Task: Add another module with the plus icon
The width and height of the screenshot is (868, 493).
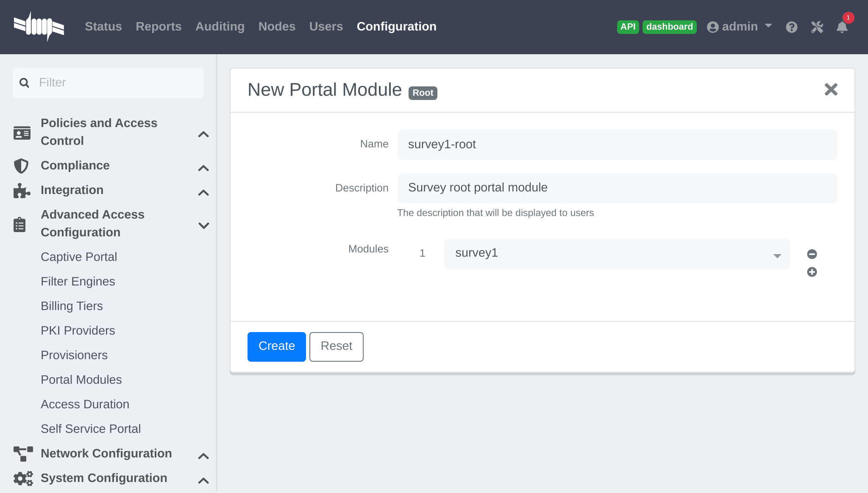Action: tap(811, 272)
